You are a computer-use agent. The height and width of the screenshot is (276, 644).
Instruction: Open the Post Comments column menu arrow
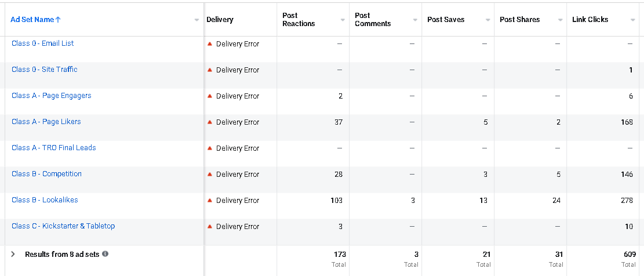(415, 20)
